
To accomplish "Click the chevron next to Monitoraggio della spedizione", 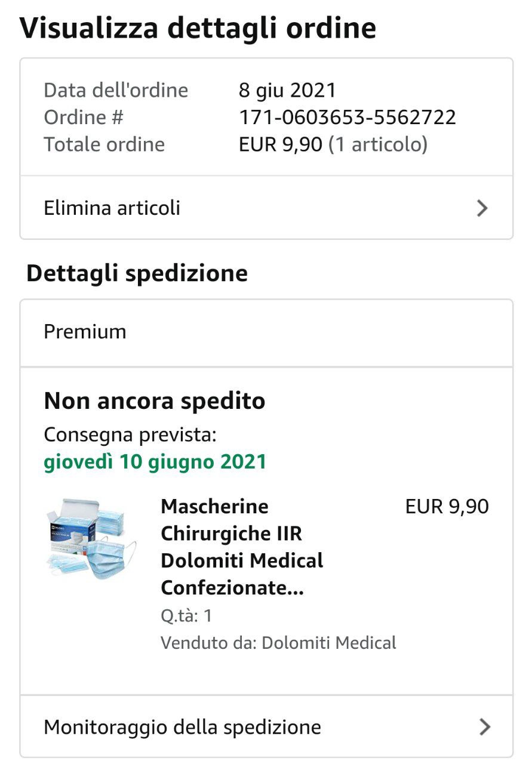I will 484,727.
